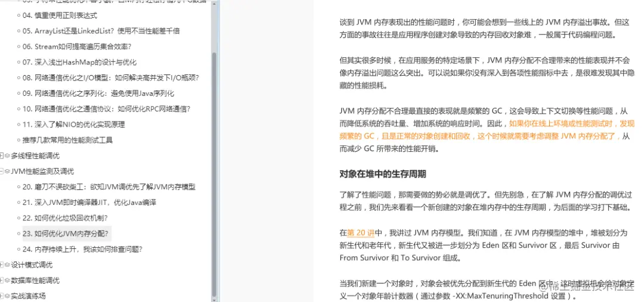This screenshot has height=302, width=644.
Task: Click the 对象在堆中的生存周期 heading
Action: tap(383, 174)
